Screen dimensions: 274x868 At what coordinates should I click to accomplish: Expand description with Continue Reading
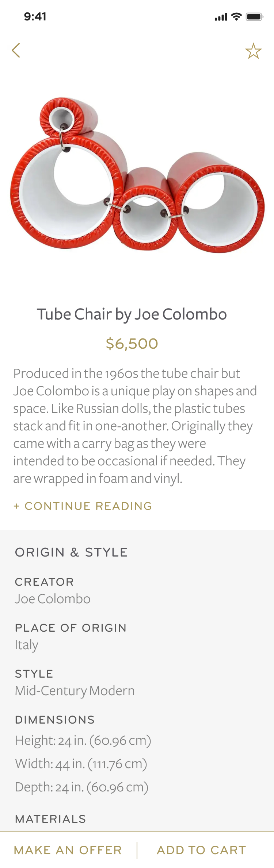(83, 506)
